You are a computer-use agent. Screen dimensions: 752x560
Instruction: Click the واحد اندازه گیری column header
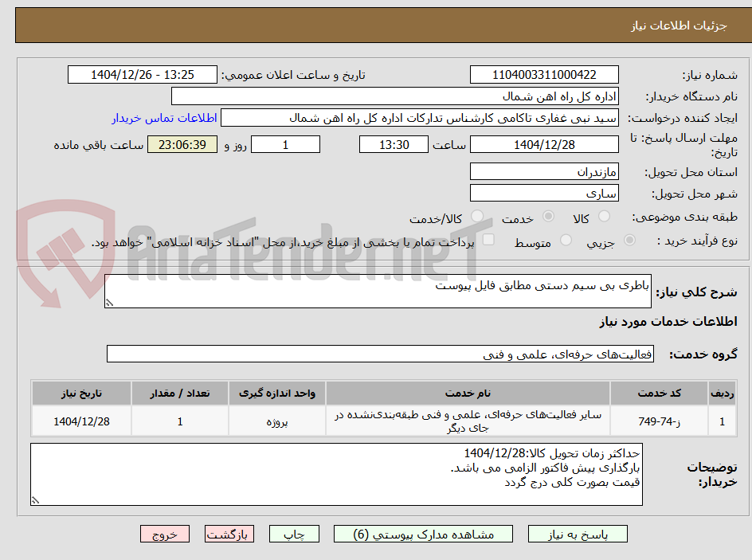click(x=277, y=394)
